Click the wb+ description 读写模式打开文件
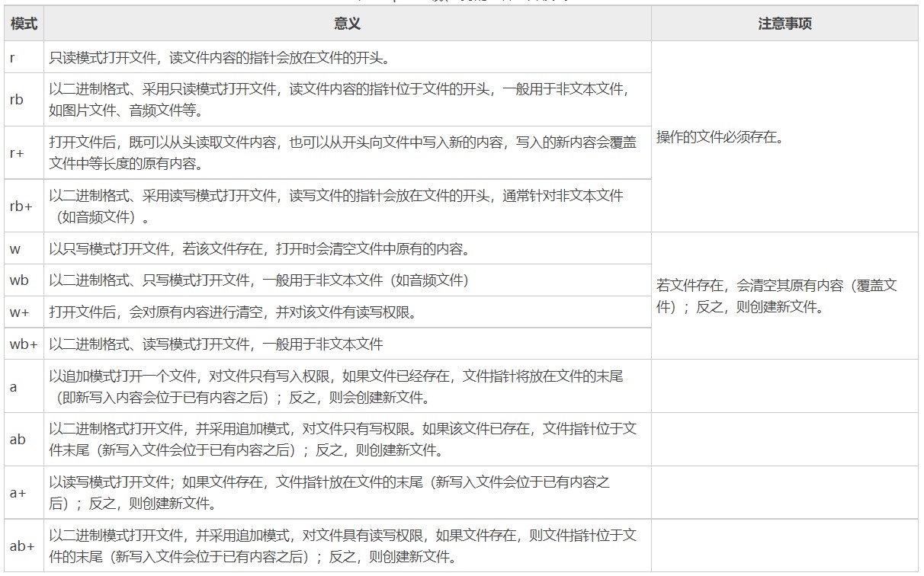The image size is (924, 576). tap(217, 344)
